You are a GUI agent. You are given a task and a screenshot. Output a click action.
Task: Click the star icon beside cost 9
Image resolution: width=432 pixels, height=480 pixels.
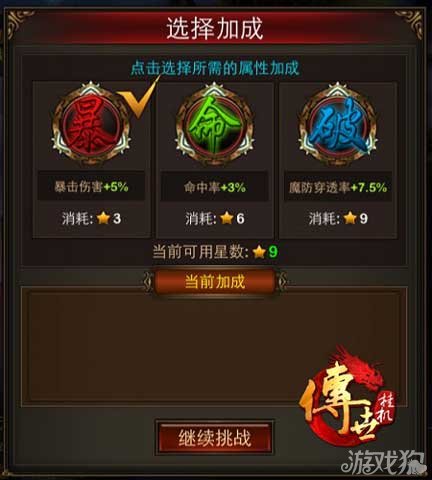[350, 219]
